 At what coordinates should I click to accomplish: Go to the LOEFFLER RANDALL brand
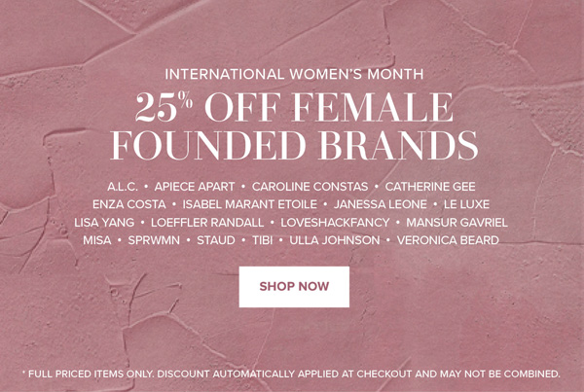tap(206, 223)
